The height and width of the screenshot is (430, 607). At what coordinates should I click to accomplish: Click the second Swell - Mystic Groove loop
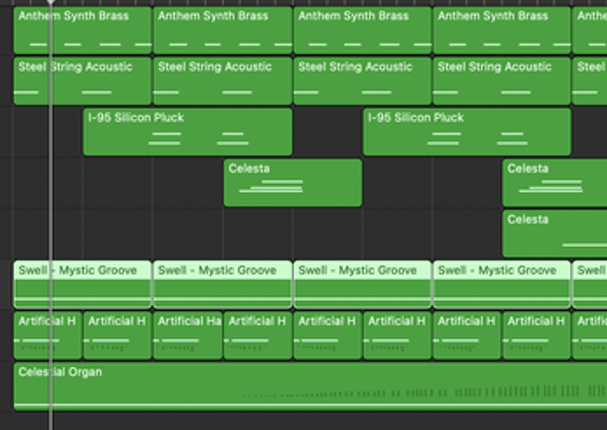(x=222, y=285)
